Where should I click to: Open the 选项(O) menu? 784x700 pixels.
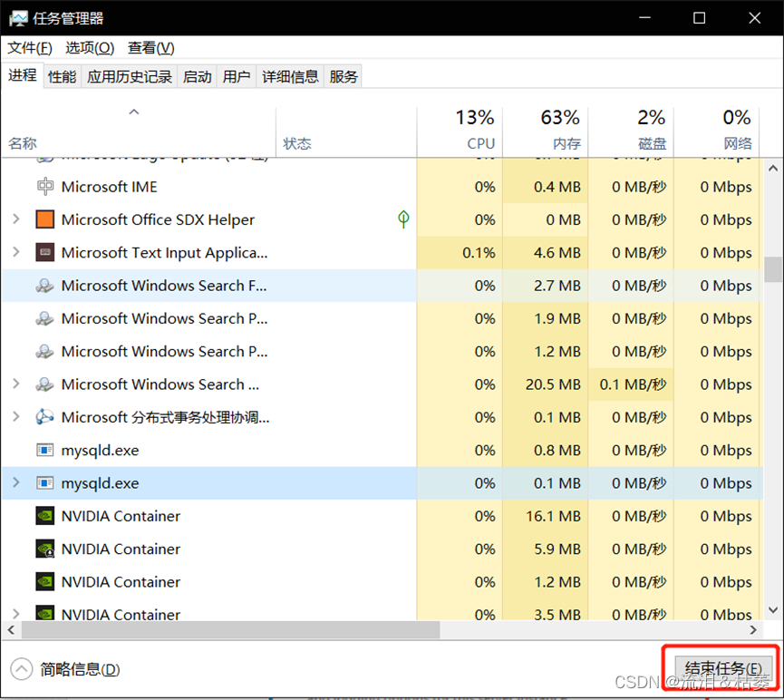(90, 48)
